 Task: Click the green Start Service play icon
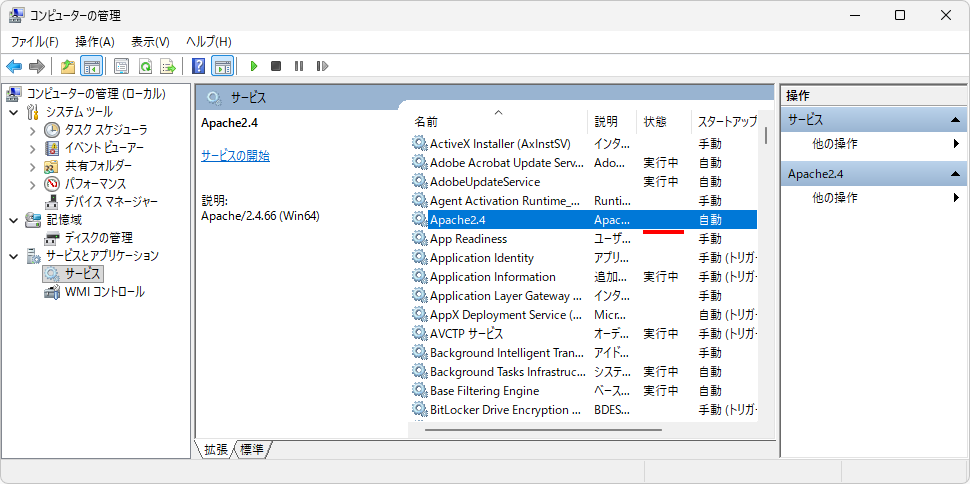pyautogui.click(x=253, y=66)
